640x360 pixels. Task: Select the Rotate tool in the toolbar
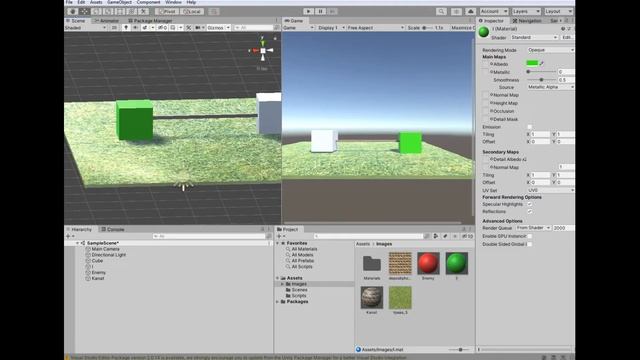click(x=96, y=11)
